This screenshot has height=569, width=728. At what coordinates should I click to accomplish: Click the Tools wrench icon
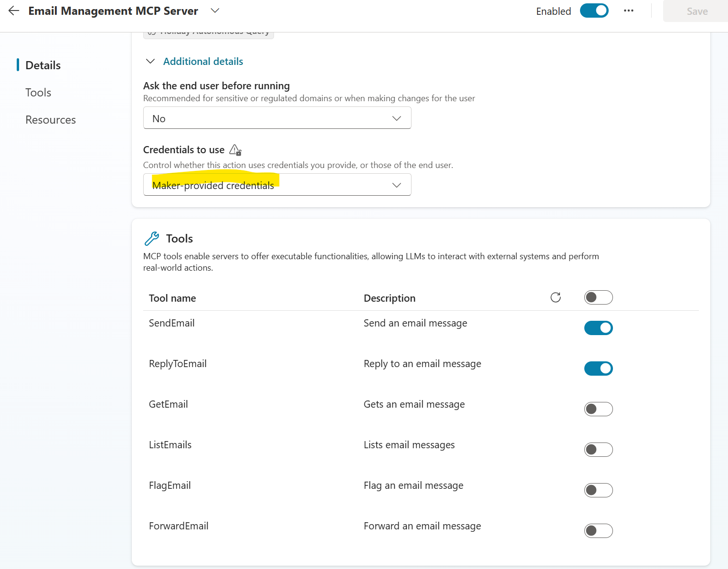[152, 238]
